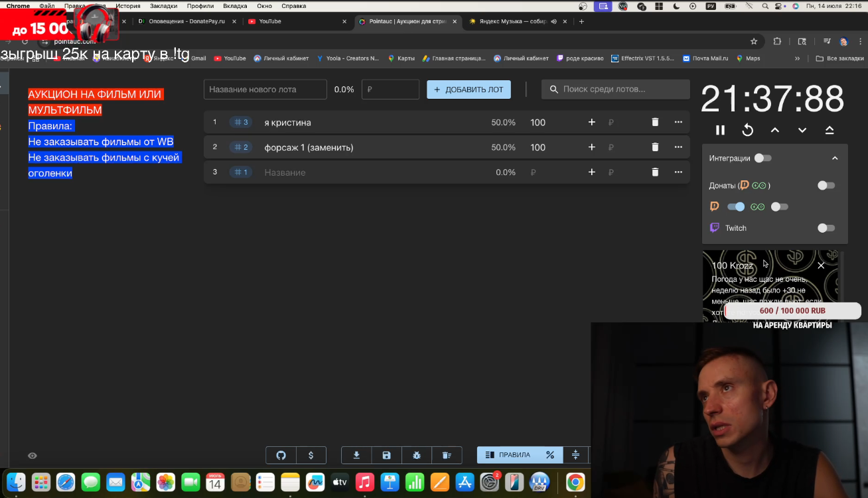Increase timer with the up chevron

(x=775, y=130)
